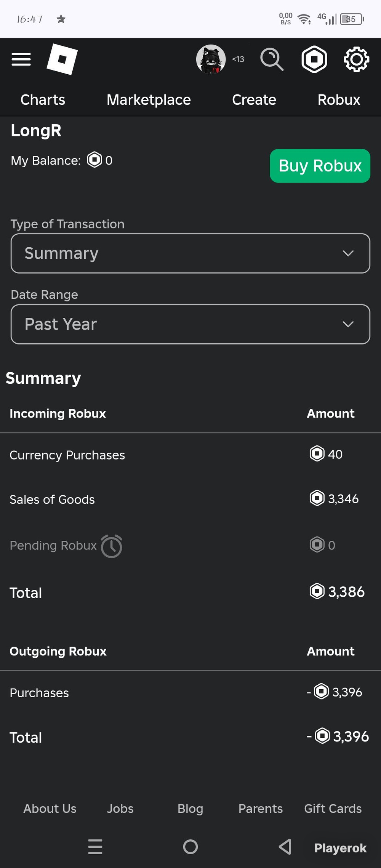The image size is (381, 868).
Task: Tap the Parents footer link
Action: 261,808
